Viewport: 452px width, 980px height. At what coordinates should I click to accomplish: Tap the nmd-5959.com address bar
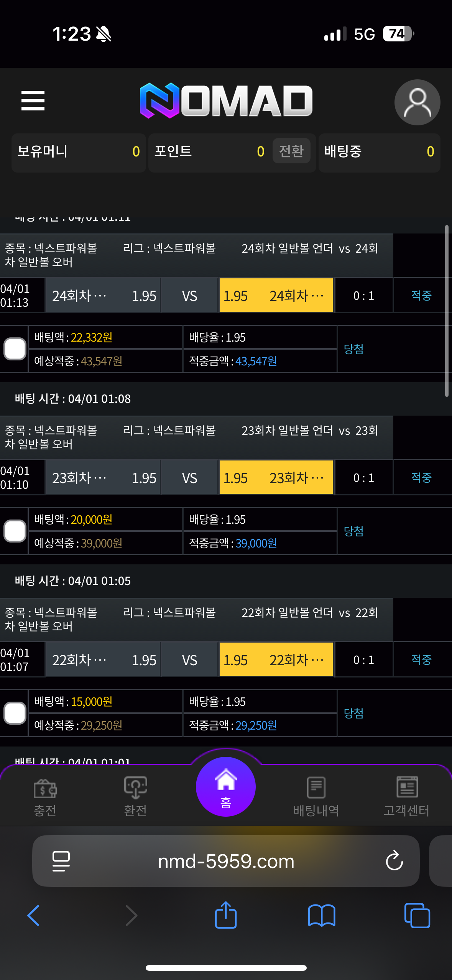point(226,861)
